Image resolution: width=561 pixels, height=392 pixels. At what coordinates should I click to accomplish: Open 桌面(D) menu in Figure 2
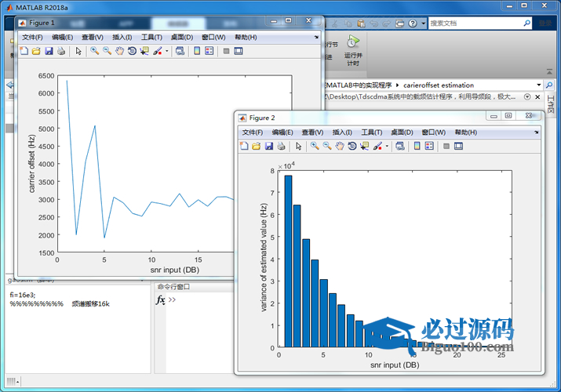[402, 132]
